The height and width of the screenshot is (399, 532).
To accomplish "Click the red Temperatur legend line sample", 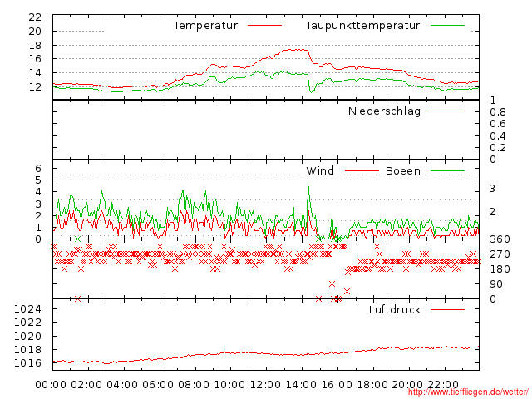I will tap(264, 26).
